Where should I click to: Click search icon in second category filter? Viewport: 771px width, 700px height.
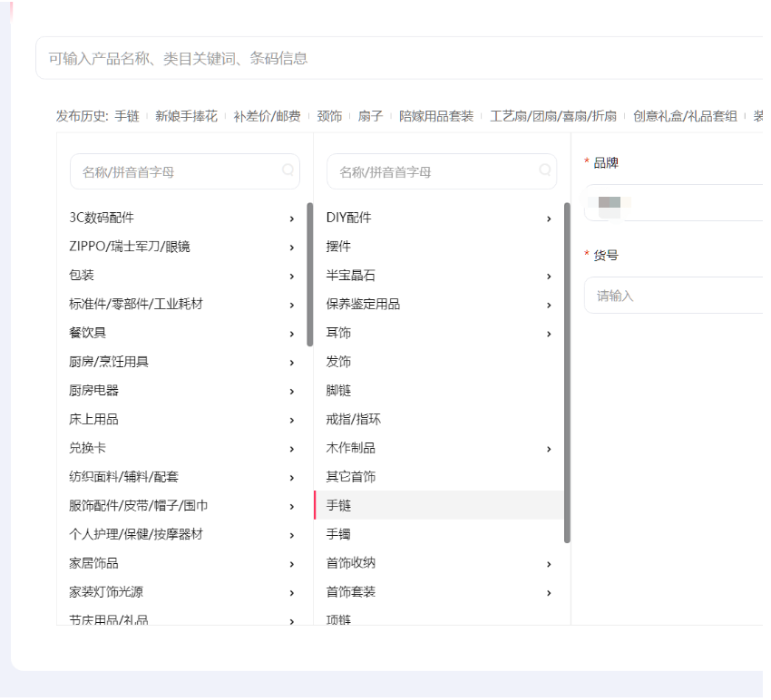pyautogui.click(x=545, y=170)
